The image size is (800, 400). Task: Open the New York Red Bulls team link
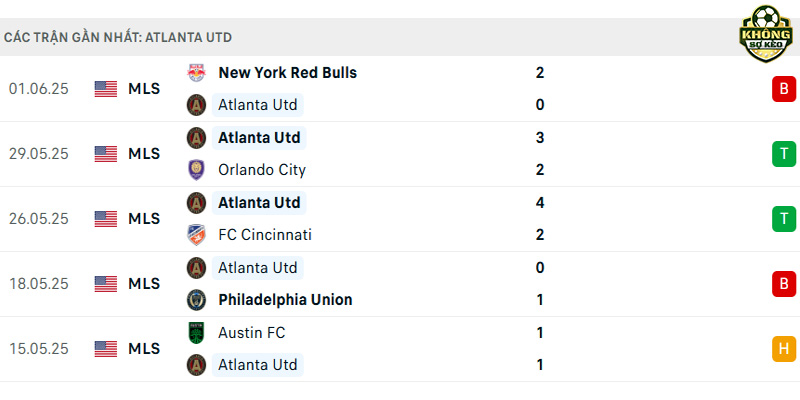287,73
